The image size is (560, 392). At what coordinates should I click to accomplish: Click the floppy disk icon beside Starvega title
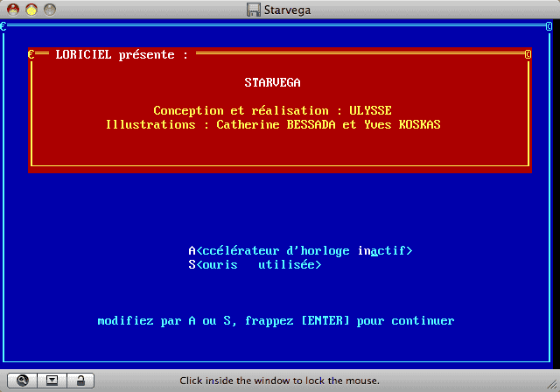(254, 10)
